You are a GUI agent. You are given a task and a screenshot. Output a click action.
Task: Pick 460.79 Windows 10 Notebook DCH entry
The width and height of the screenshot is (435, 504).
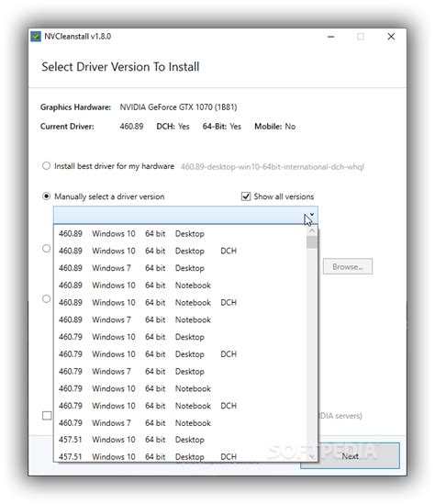click(x=180, y=406)
